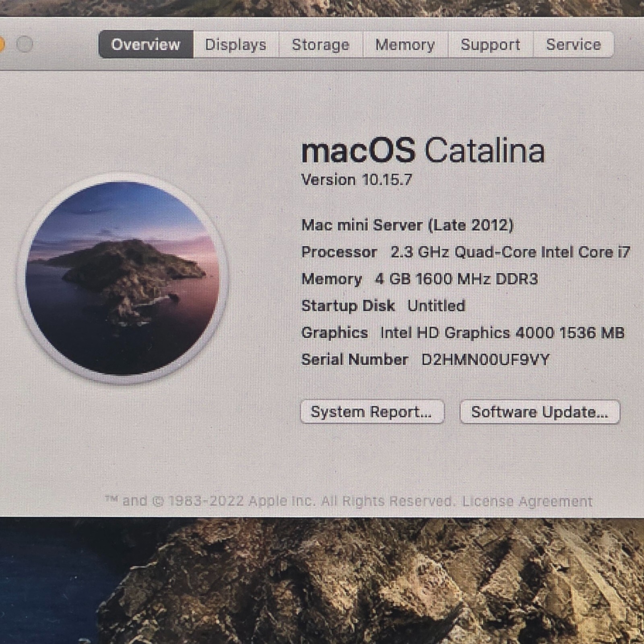Click the gray zoom window button
The height and width of the screenshot is (644, 644).
(25, 44)
